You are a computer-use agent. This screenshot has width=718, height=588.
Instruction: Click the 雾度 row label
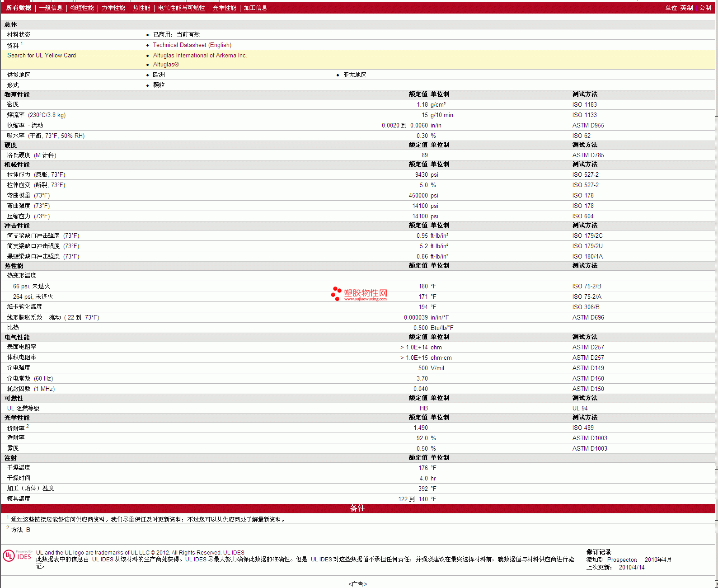coord(13,448)
